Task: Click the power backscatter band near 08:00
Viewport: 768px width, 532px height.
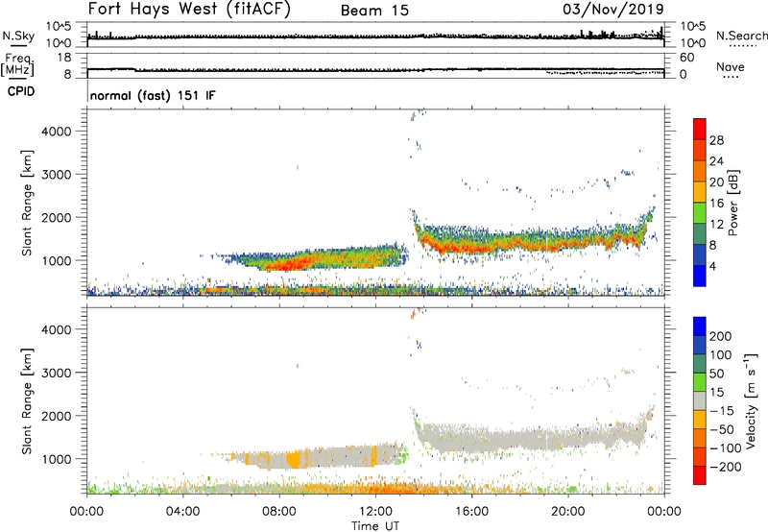Action: coord(279,263)
